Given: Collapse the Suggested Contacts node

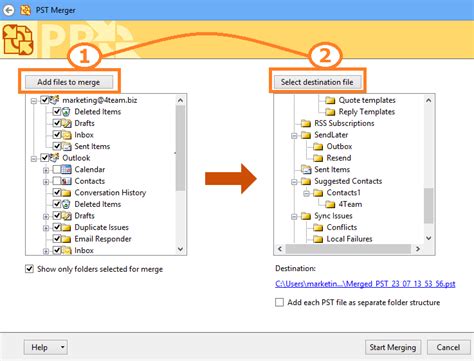Looking at the screenshot, I should pos(294,182).
